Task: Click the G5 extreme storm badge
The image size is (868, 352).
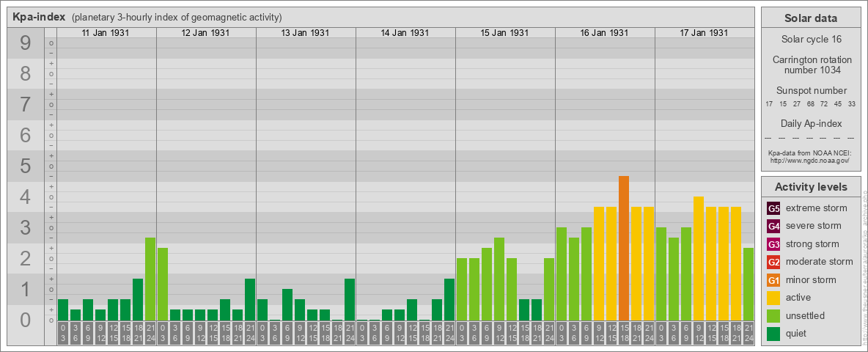Action: [773, 208]
